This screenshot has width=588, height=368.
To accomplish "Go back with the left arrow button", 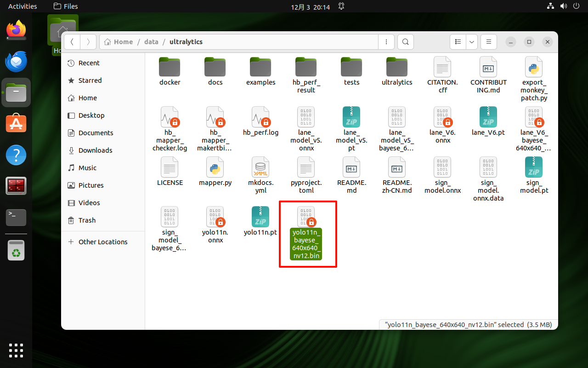I will coord(72,42).
